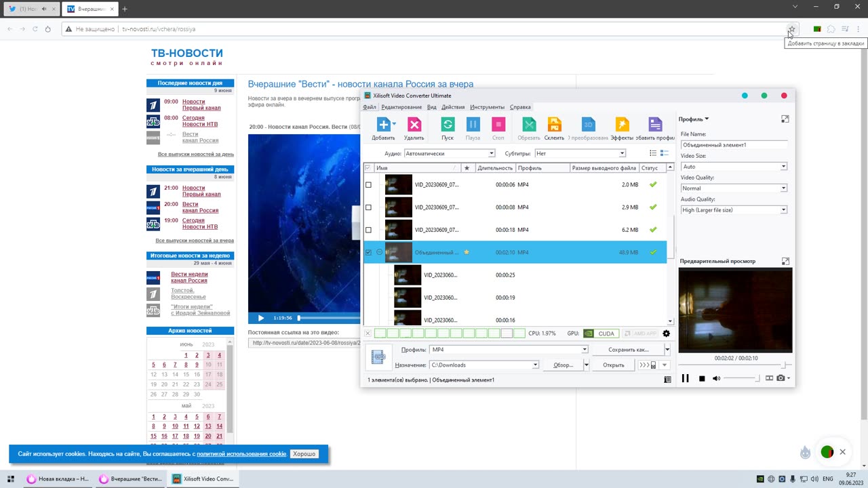This screenshot has width=868, height=488.
Task: Open the Инструменты menu
Action: (487, 107)
